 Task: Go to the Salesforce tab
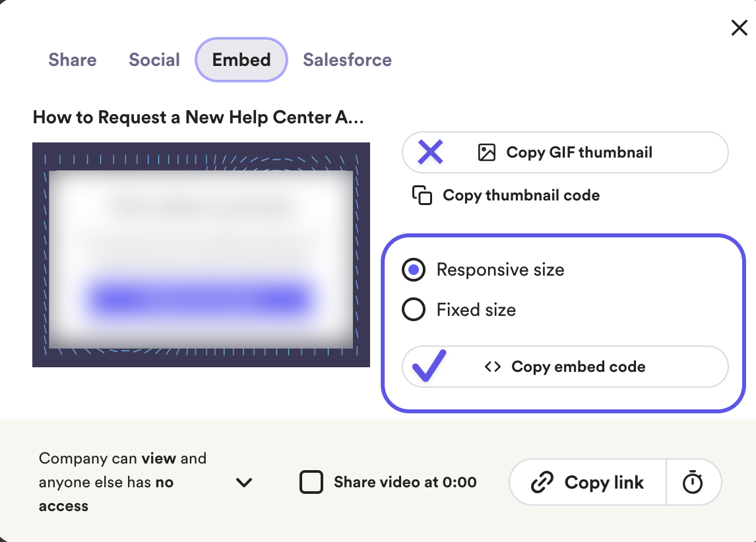[x=347, y=60]
